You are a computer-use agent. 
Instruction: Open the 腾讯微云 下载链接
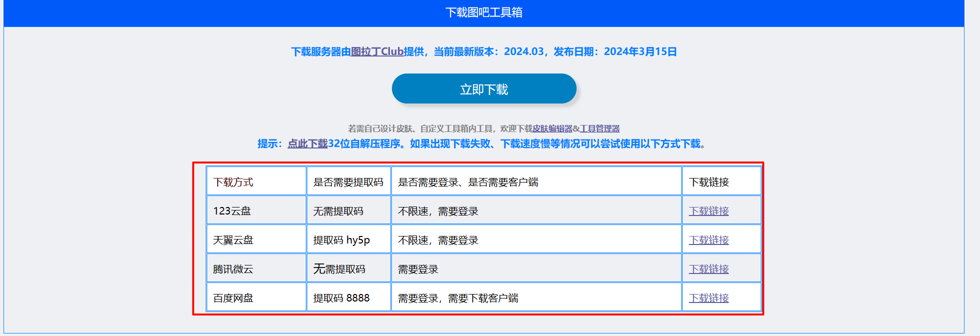708,269
